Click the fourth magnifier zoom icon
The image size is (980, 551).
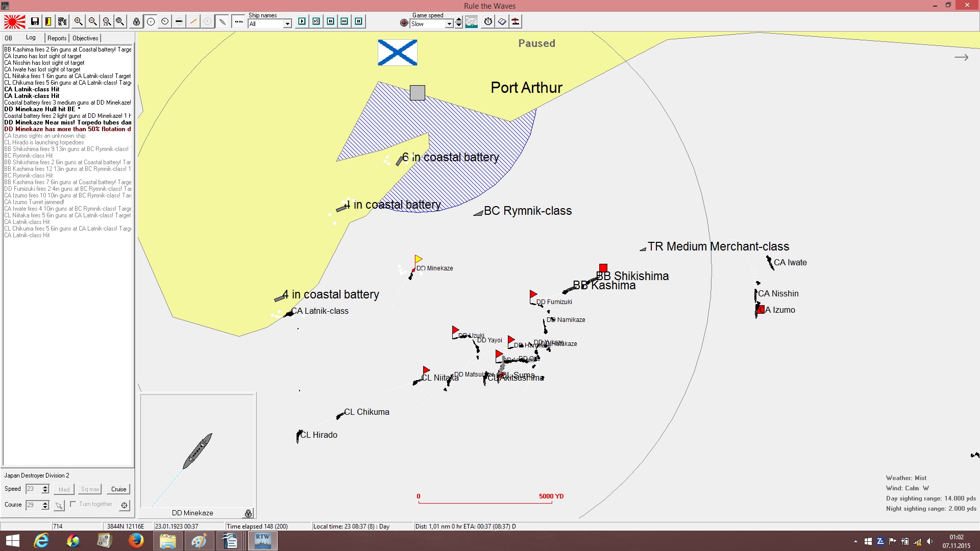[120, 21]
